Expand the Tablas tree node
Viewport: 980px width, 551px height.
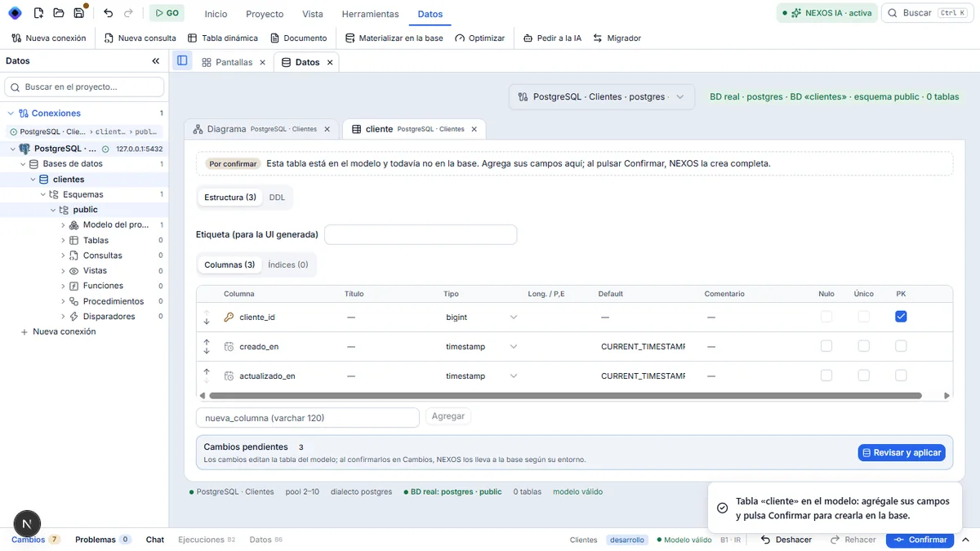tap(64, 241)
